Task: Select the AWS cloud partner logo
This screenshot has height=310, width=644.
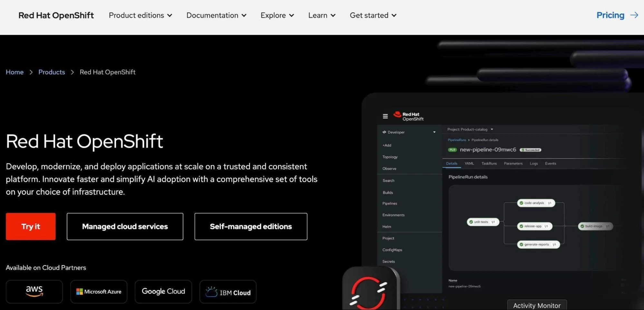Action: [34, 291]
